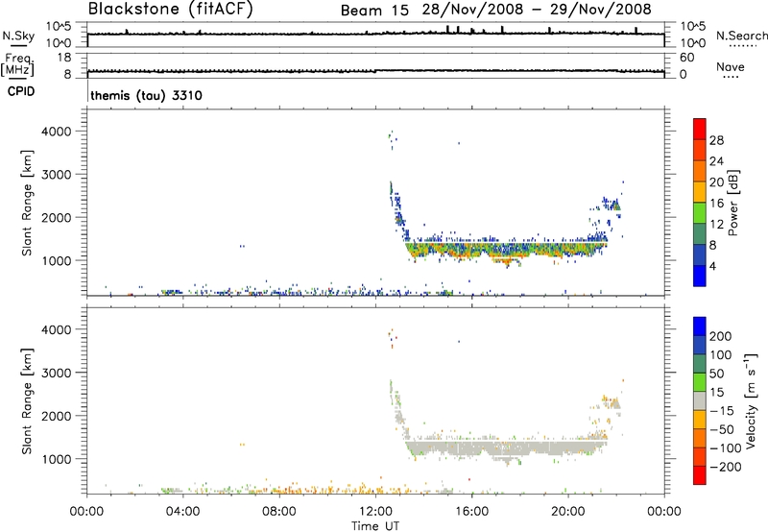The height and width of the screenshot is (532, 768).
Task: Click the "04:00" time axis label
Action: (x=182, y=512)
